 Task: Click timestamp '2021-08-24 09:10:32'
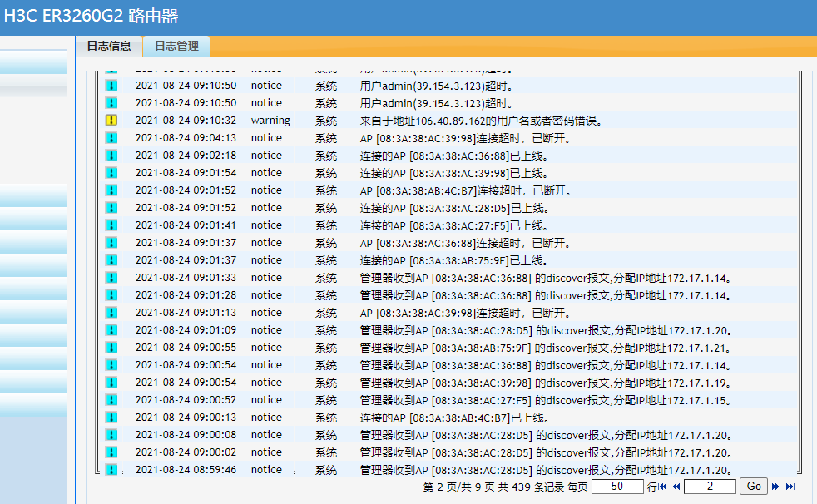pos(186,121)
